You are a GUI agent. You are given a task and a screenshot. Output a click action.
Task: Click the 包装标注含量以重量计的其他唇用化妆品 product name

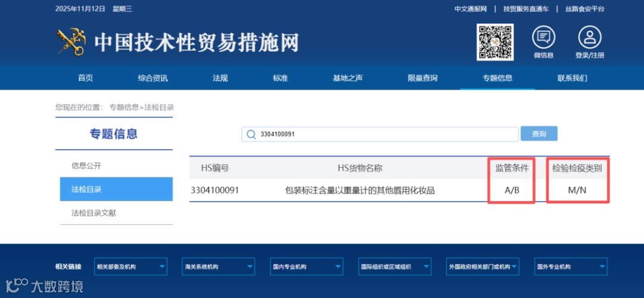(x=360, y=191)
